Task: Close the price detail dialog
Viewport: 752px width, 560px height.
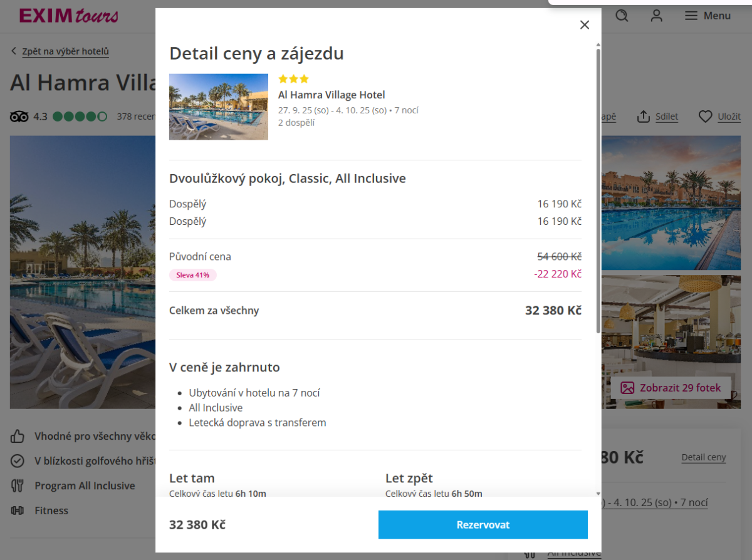Action: 585,25
